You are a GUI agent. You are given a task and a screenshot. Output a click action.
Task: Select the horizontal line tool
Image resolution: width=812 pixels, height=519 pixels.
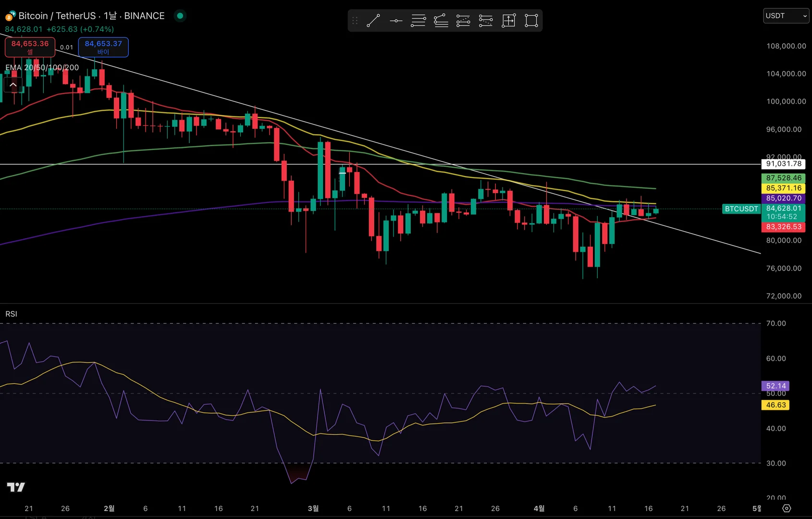click(396, 21)
